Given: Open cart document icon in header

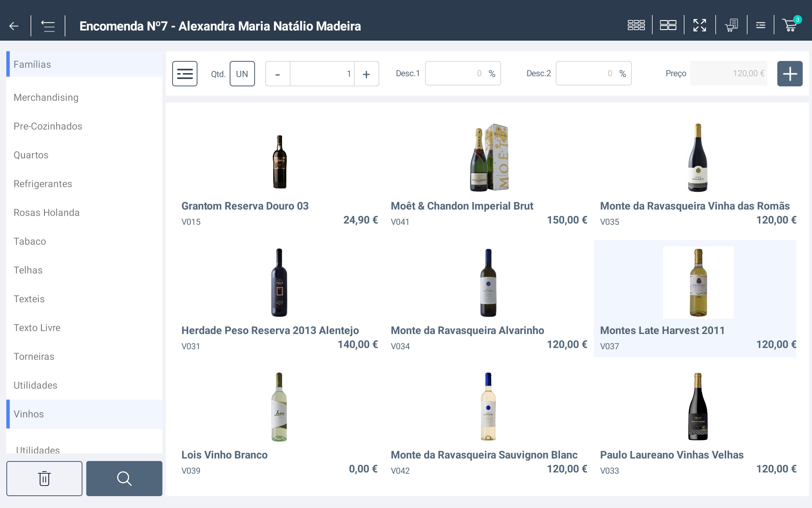Looking at the screenshot, I should tap(731, 25).
